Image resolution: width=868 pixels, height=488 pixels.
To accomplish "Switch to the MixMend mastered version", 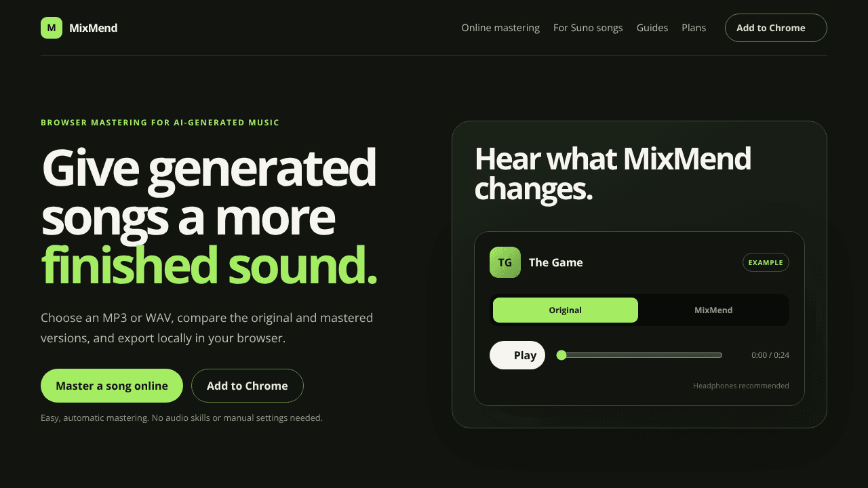I will coord(713,310).
